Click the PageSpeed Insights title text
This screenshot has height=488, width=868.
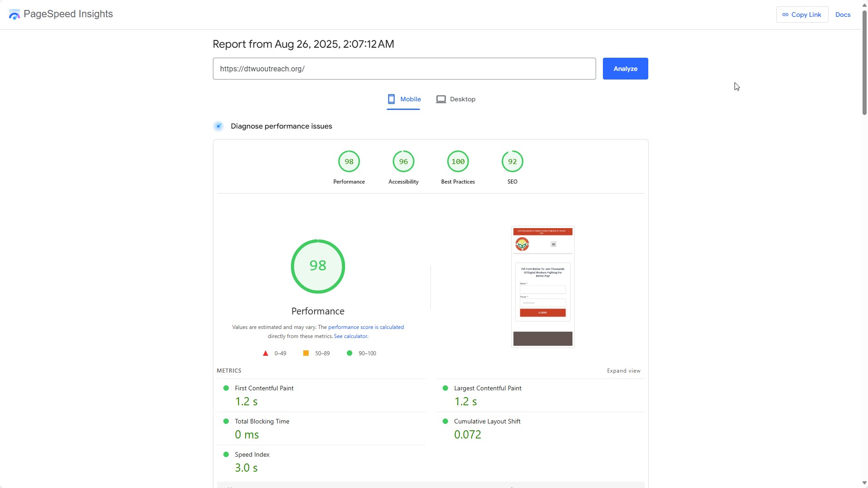68,14
